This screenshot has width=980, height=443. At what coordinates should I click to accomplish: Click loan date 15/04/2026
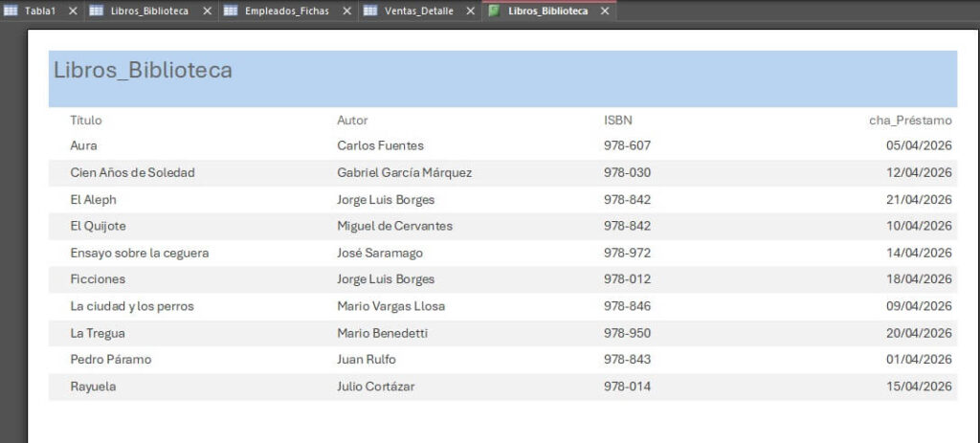(x=920, y=387)
